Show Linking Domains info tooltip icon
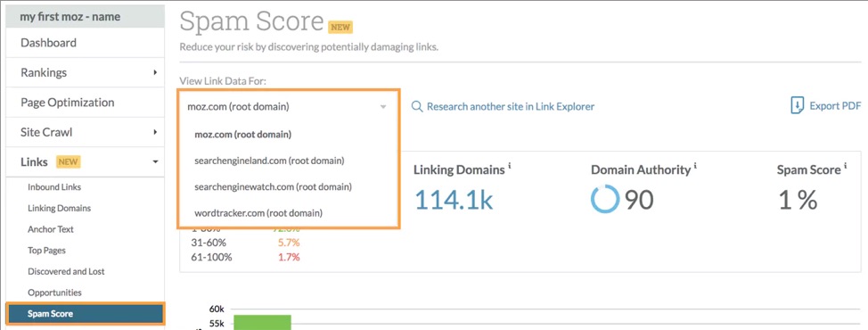Image resolution: width=868 pixels, height=330 pixels. 509,165
